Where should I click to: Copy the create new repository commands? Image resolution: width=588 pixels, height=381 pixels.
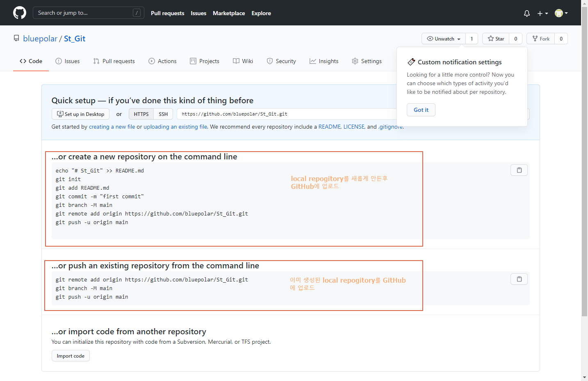tap(519, 170)
